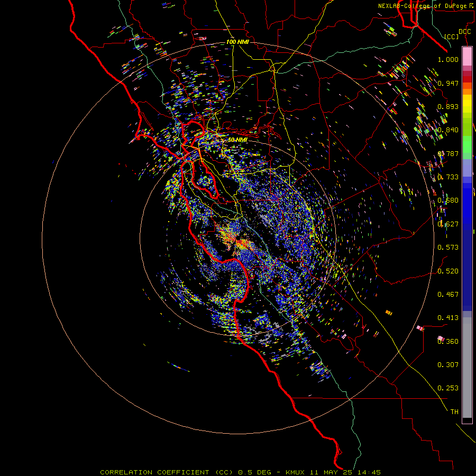The height and width of the screenshot is (476, 476).
Task: Click the 100 NMI range ring label
Action: pos(237,42)
